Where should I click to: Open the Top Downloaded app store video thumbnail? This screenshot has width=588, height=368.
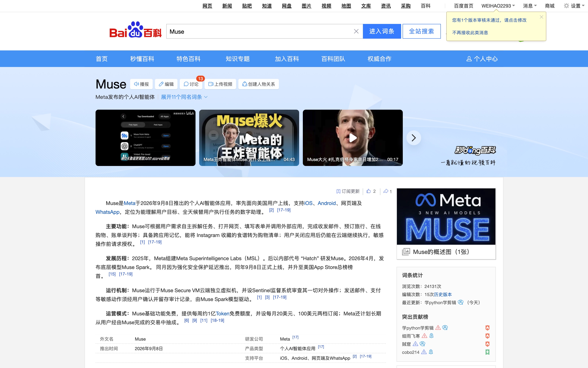coord(145,138)
